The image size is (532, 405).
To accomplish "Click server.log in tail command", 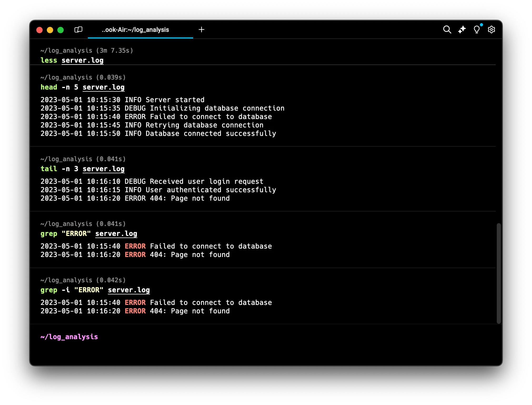I will [x=103, y=169].
